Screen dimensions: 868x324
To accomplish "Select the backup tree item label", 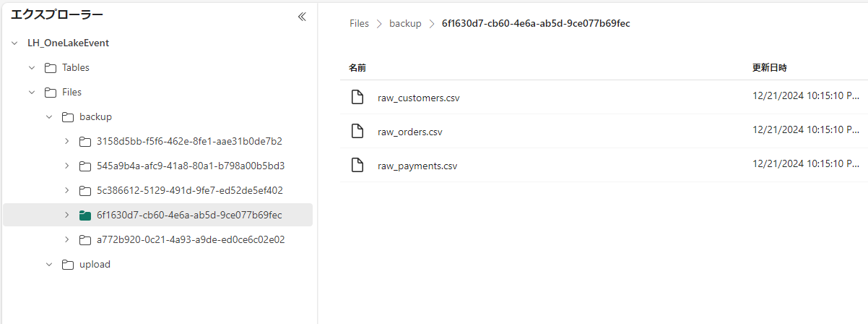I will click(x=95, y=117).
